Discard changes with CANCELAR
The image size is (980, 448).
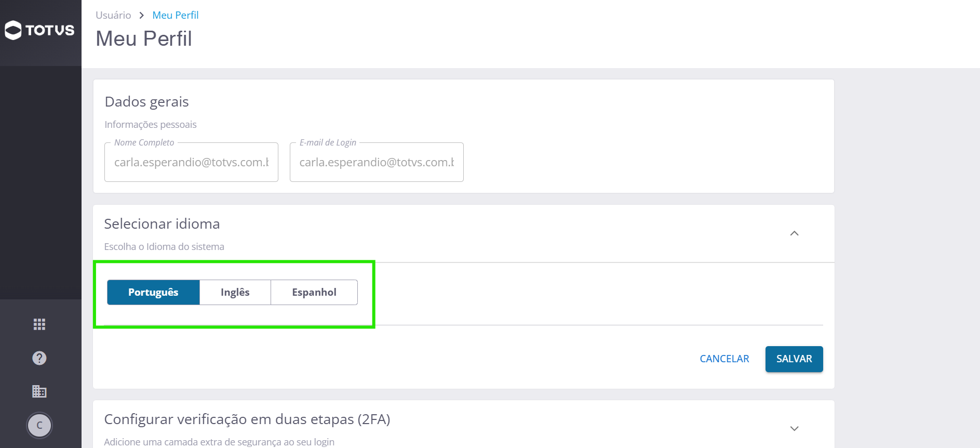coord(724,359)
